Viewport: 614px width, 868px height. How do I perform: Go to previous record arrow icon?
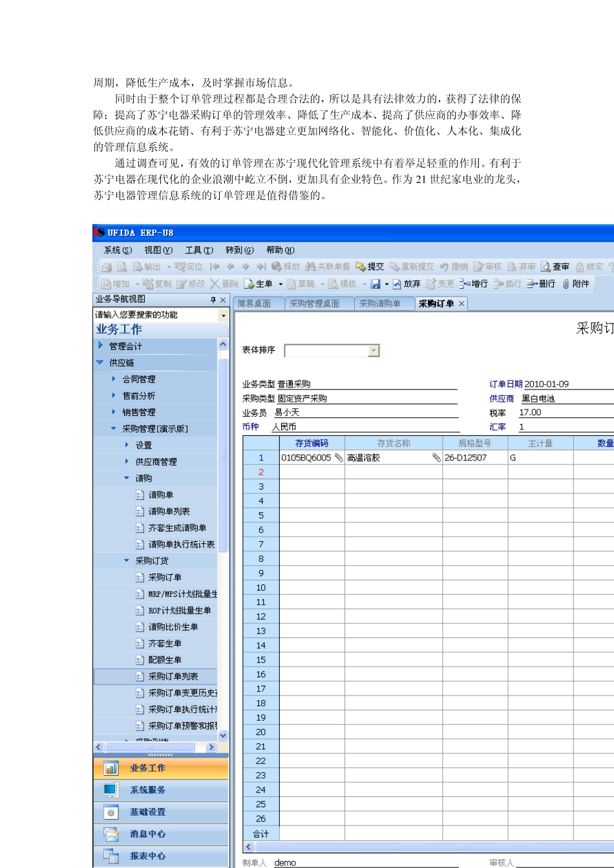click(230, 267)
